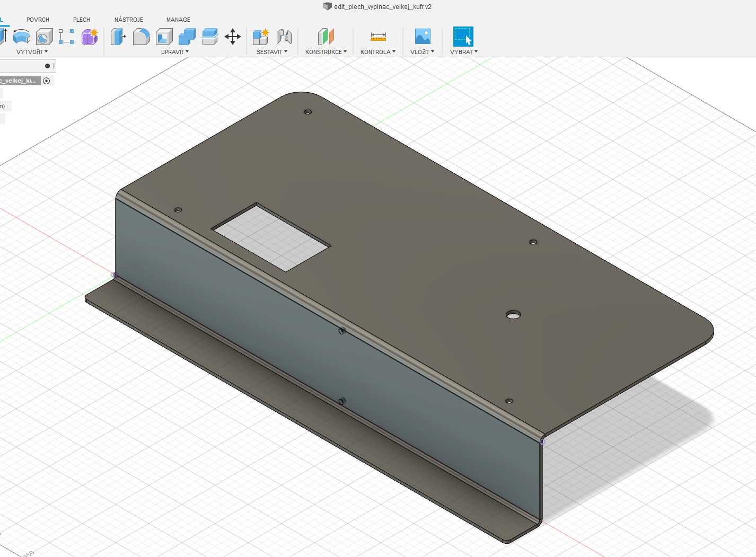
Task: Open the NÁSTROJE tab
Action: (129, 20)
